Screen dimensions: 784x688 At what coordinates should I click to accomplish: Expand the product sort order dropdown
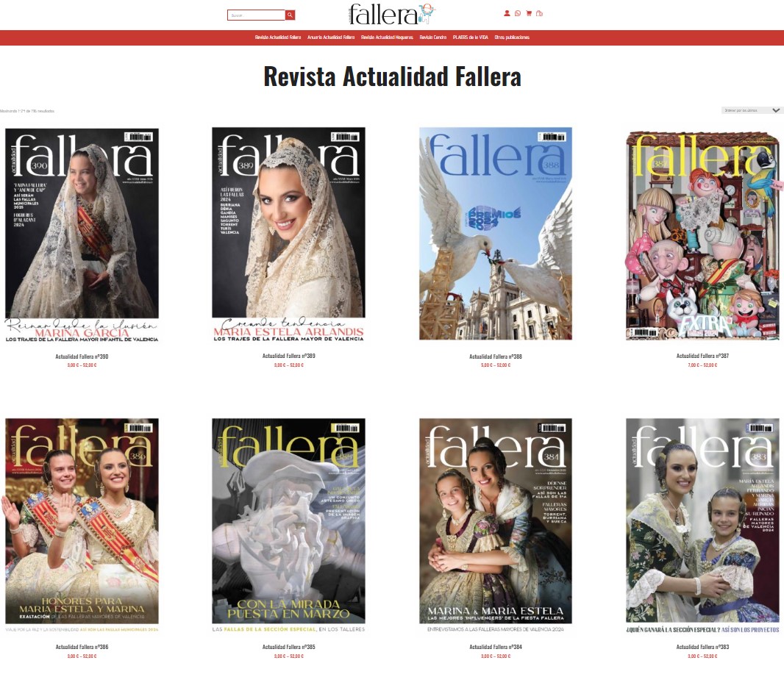pos(752,110)
